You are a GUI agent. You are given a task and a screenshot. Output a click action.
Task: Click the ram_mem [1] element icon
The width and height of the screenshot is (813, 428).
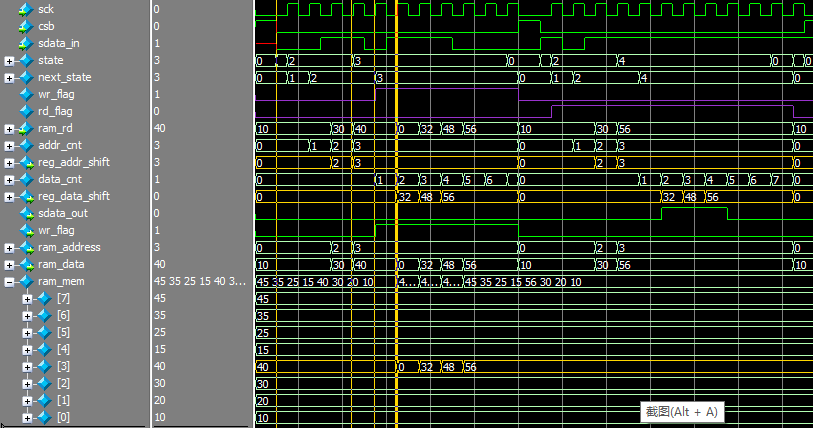click(x=45, y=401)
